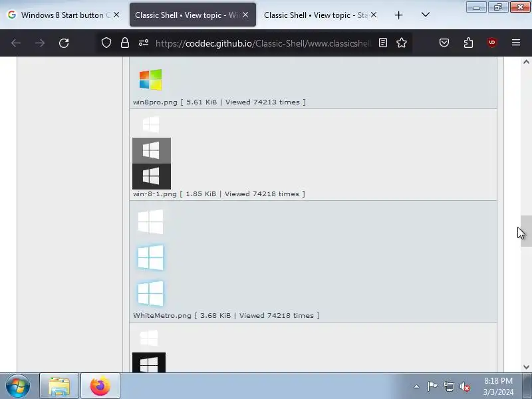Click the win-8-1.png gray background logo
Viewport: 532px width, 399px height.
pos(152,150)
